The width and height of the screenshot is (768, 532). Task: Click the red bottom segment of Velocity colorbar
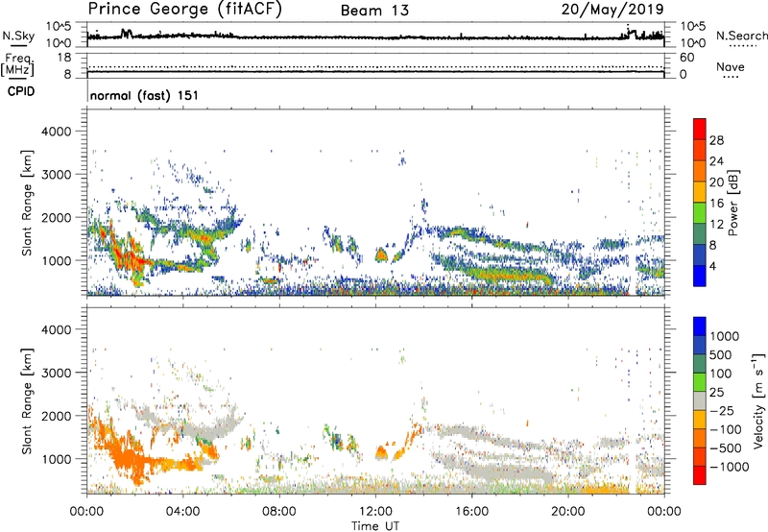(700, 475)
